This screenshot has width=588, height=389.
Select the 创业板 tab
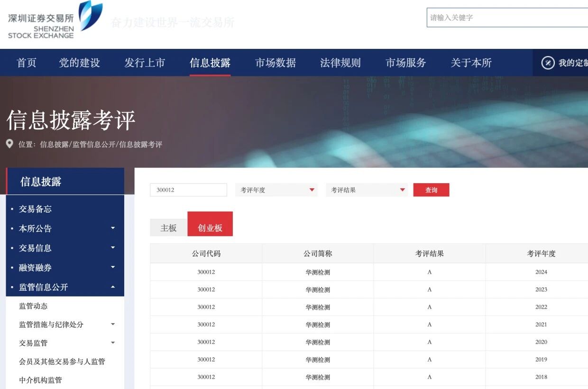(x=210, y=228)
